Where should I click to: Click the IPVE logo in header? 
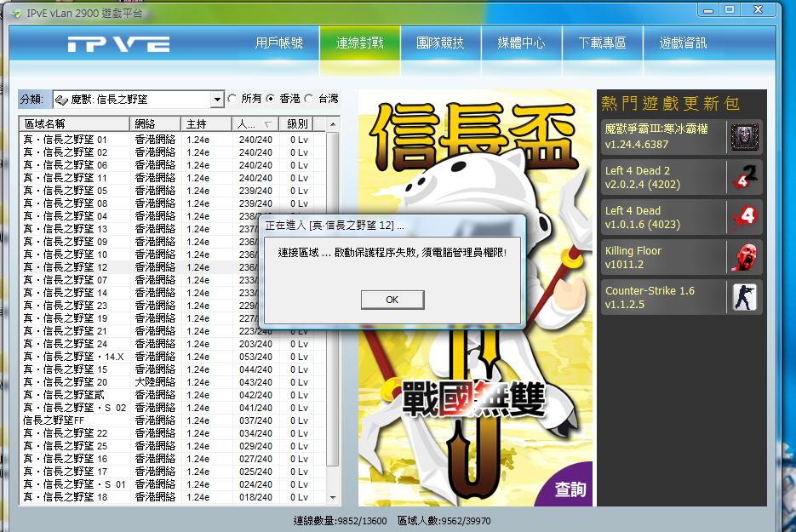[118, 44]
